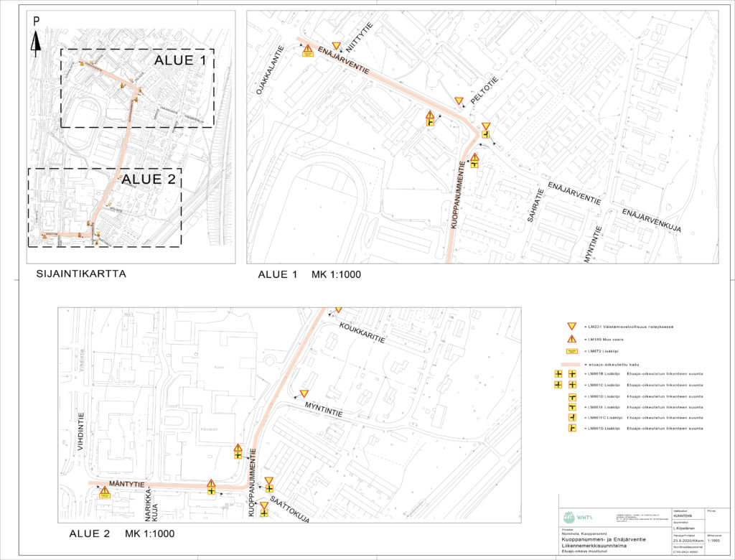Click the pink priority street legend swatch
735x560 pixels.
pos(572,365)
